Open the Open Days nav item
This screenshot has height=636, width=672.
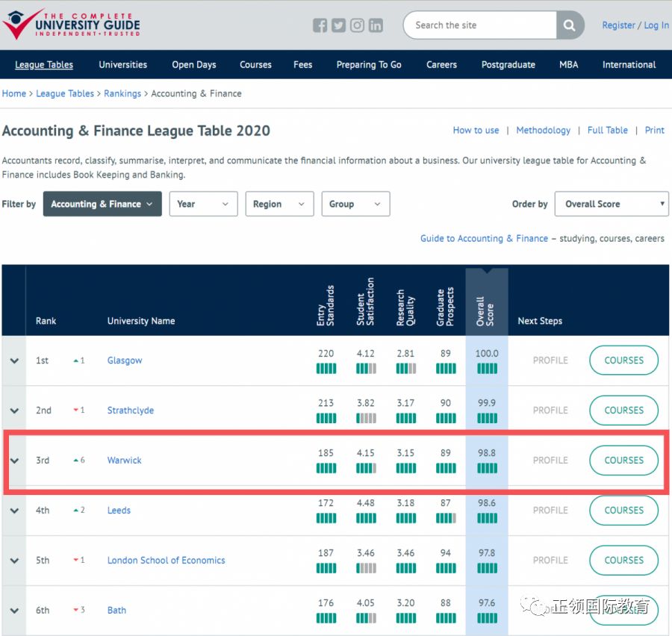click(194, 65)
